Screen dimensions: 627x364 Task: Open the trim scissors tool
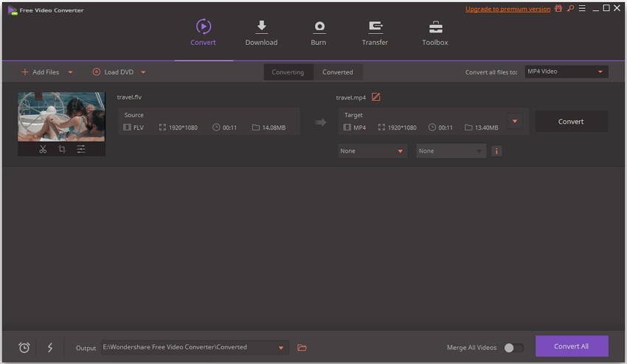click(43, 149)
